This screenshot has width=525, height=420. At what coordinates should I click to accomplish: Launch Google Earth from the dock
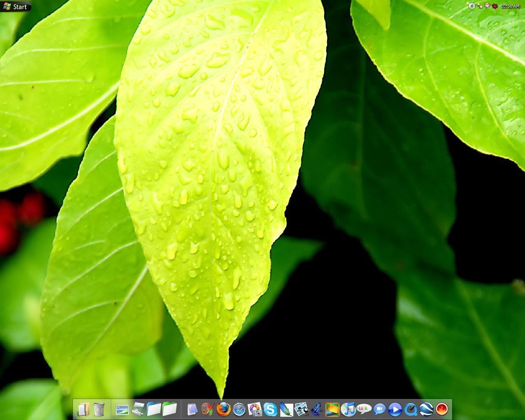pos(426,409)
